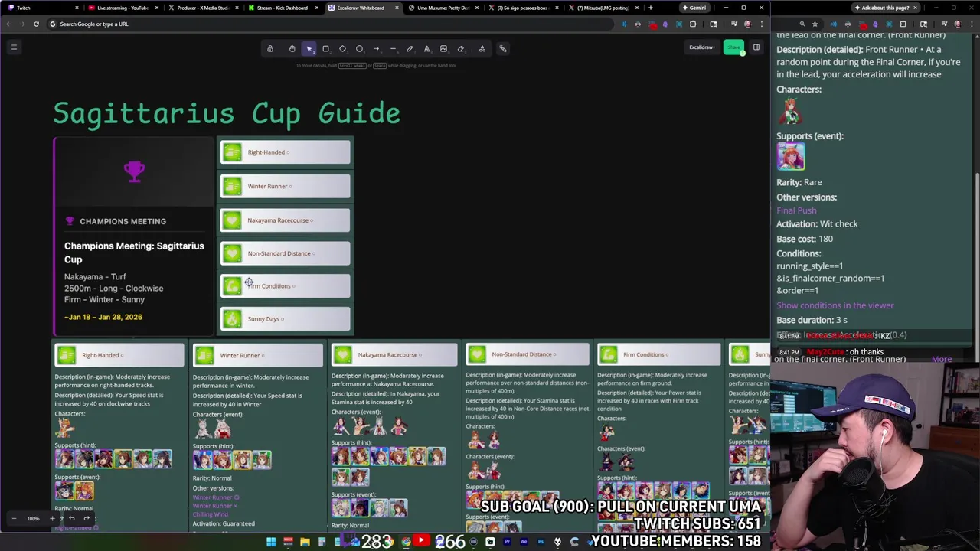Click the Firm Conditions skill card in the list
The image size is (980, 551).
(x=286, y=286)
